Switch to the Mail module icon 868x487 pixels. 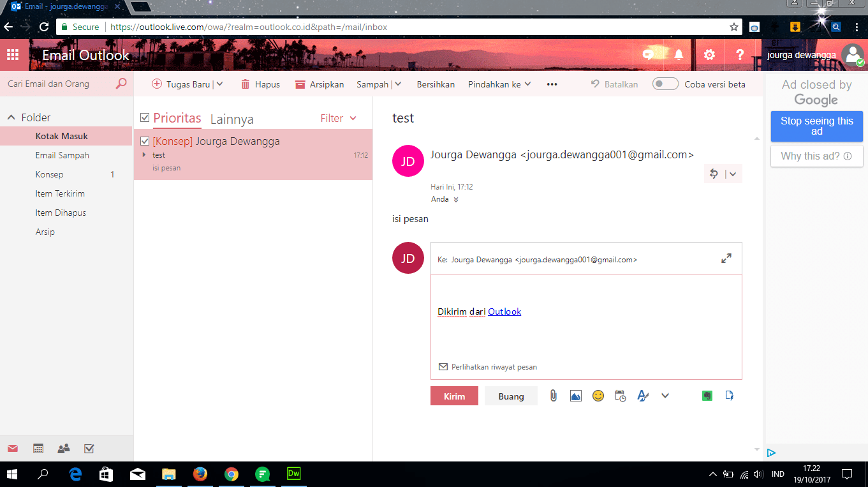[x=13, y=449]
